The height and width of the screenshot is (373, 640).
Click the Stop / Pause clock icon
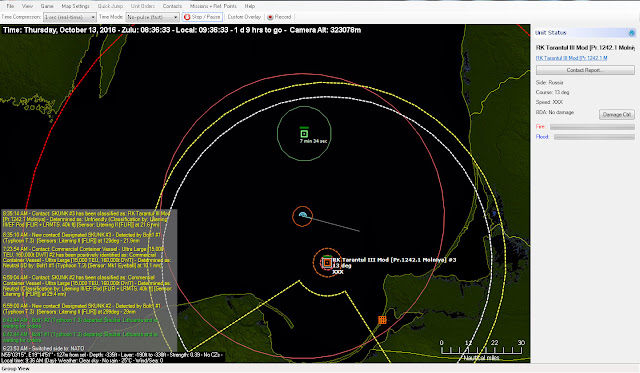tap(187, 17)
